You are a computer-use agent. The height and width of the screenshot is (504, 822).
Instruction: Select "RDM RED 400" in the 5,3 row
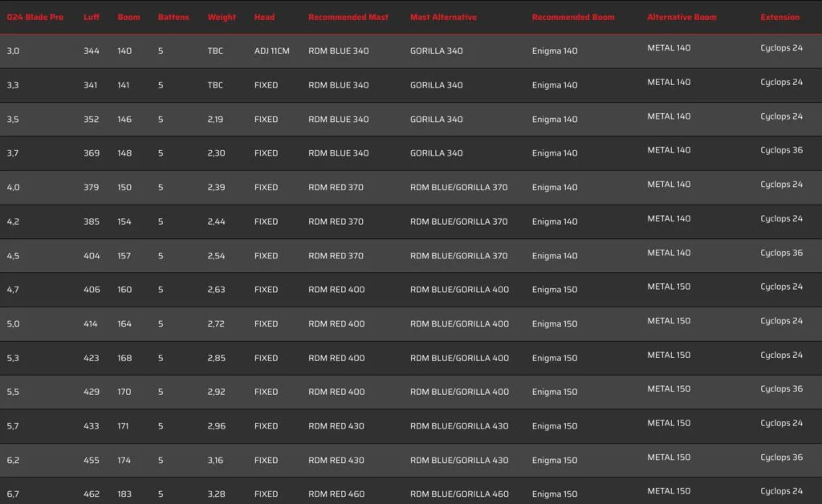336,358
